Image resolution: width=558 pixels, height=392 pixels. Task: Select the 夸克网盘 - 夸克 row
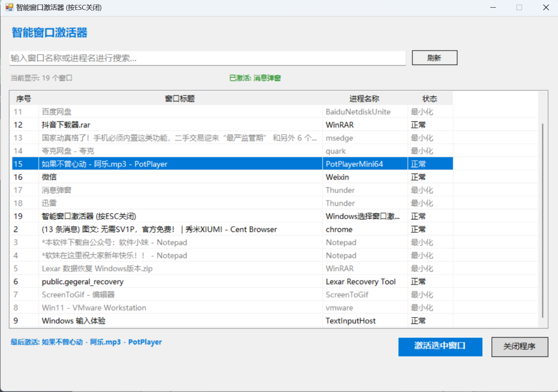233,151
